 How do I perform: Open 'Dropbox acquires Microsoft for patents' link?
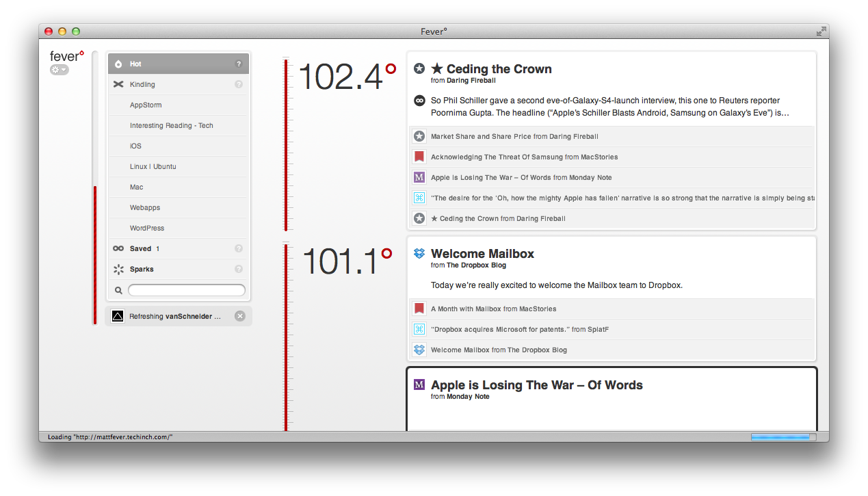click(500, 329)
